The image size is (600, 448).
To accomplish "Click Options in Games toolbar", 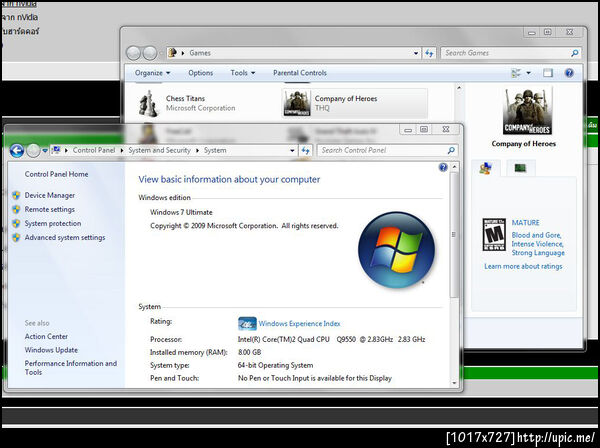I will pyautogui.click(x=201, y=73).
